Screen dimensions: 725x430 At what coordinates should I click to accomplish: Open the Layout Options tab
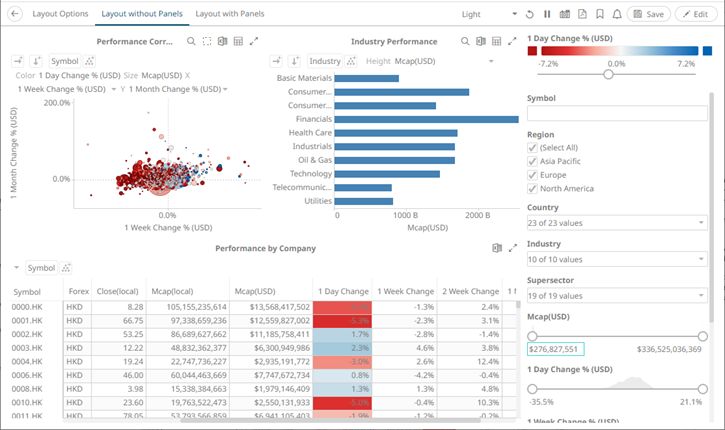[59, 14]
